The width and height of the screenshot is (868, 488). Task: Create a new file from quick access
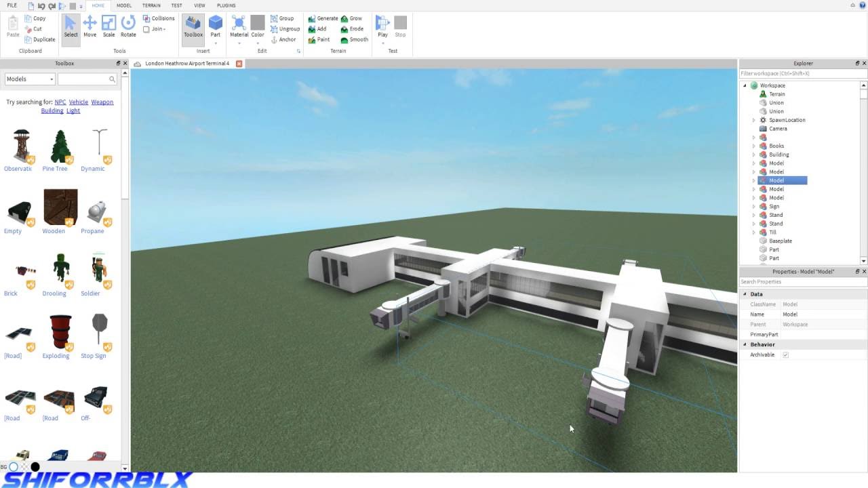point(31,5)
